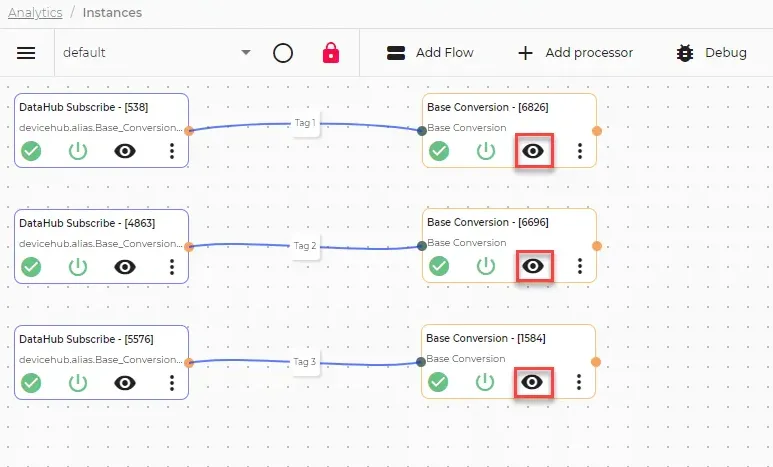Click input port of Base Conversion [6826]
Viewport: 773px width, 467px height.
422,131
